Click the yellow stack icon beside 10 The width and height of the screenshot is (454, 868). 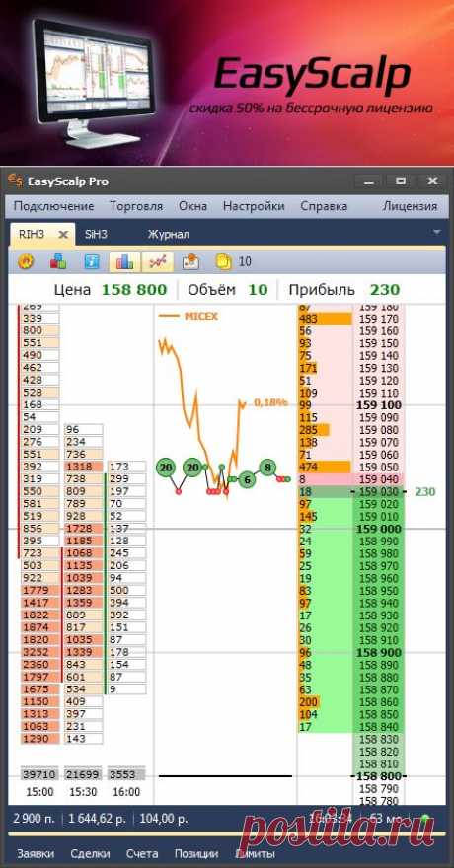(224, 261)
